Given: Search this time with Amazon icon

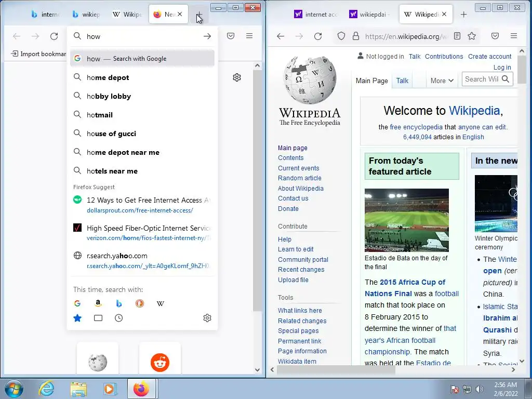Looking at the screenshot, I should click(98, 303).
